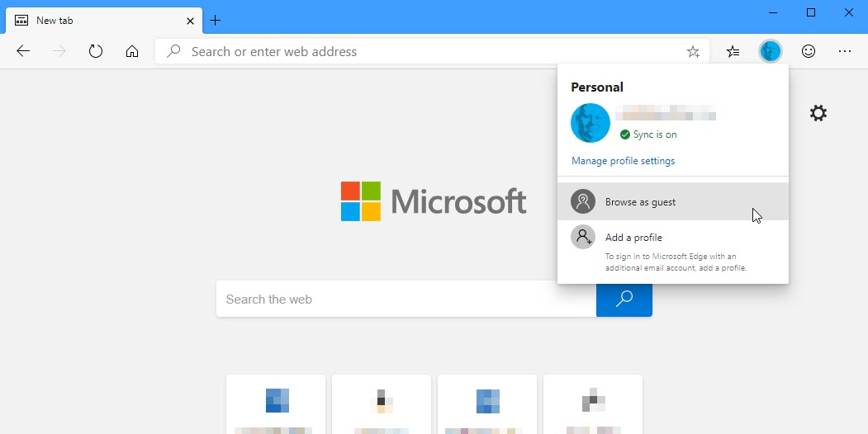This screenshot has width=868, height=434.
Task: Open the third quick link tile
Action: coord(487,404)
